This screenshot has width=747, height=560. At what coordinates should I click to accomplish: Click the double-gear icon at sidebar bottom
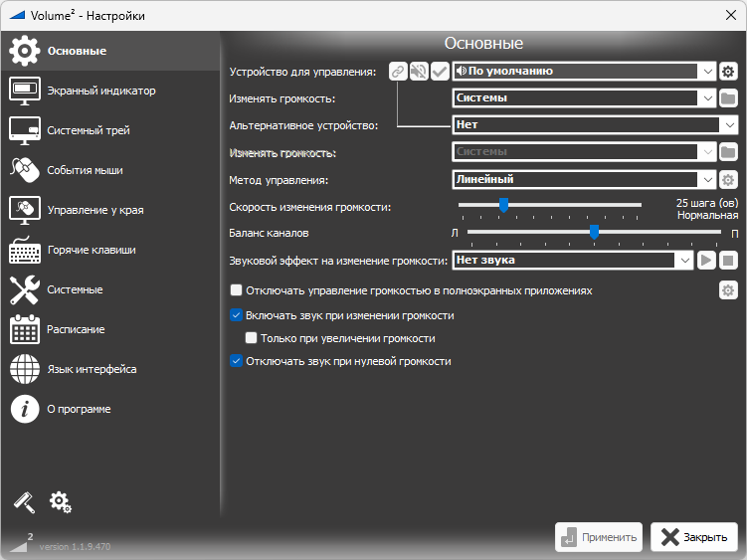(61, 502)
